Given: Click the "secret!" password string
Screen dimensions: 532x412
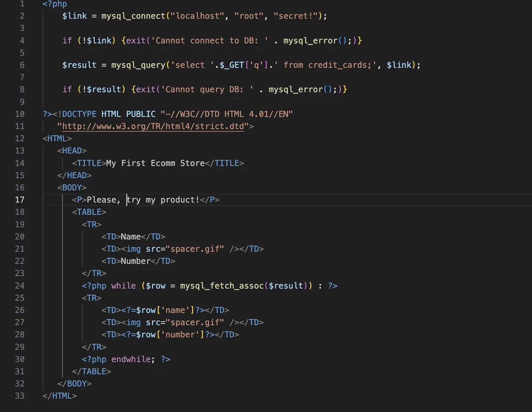Looking at the screenshot, I should point(295,16).
